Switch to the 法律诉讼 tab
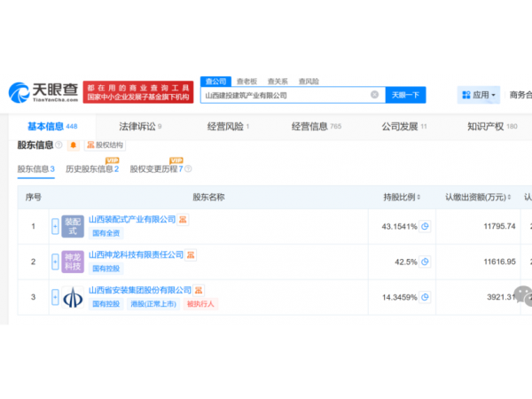 coord(139,127)
